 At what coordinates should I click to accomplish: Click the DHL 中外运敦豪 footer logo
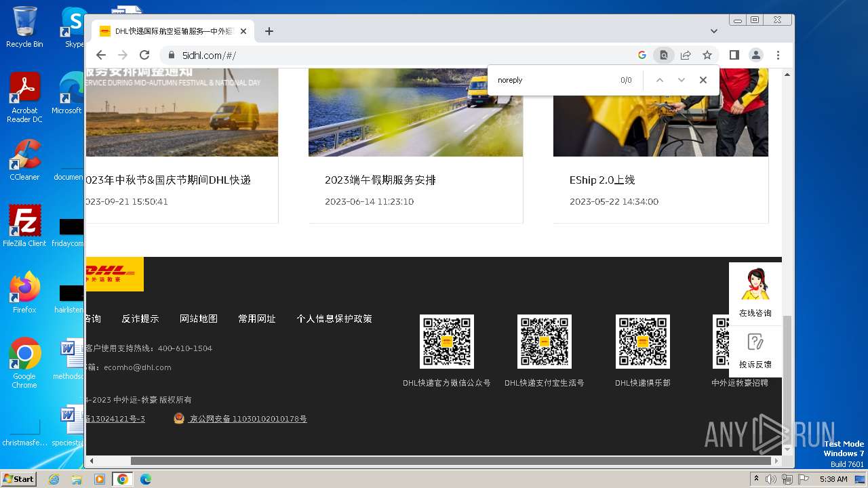tap(115, 274)
